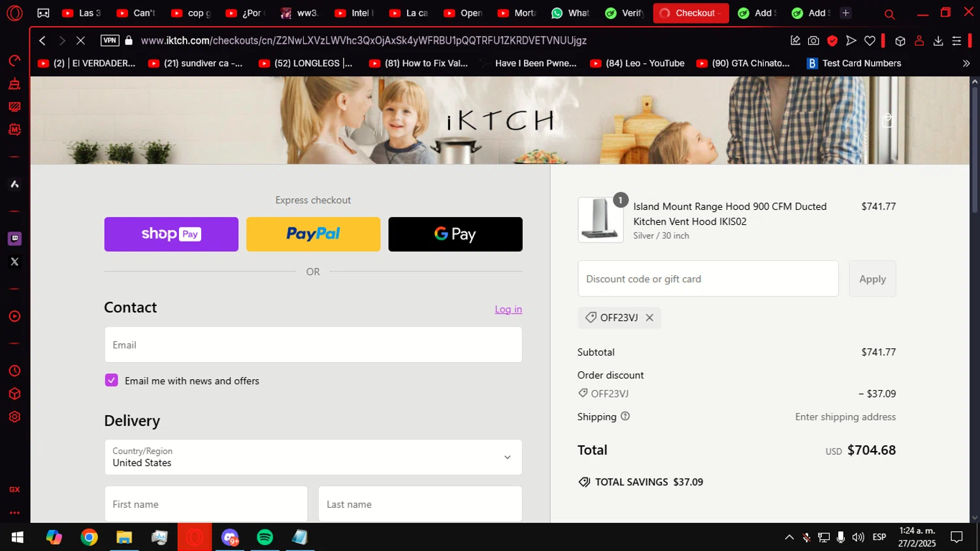980x551 pixels.
Task: Click the Last name field
Action: click(420, 504)
